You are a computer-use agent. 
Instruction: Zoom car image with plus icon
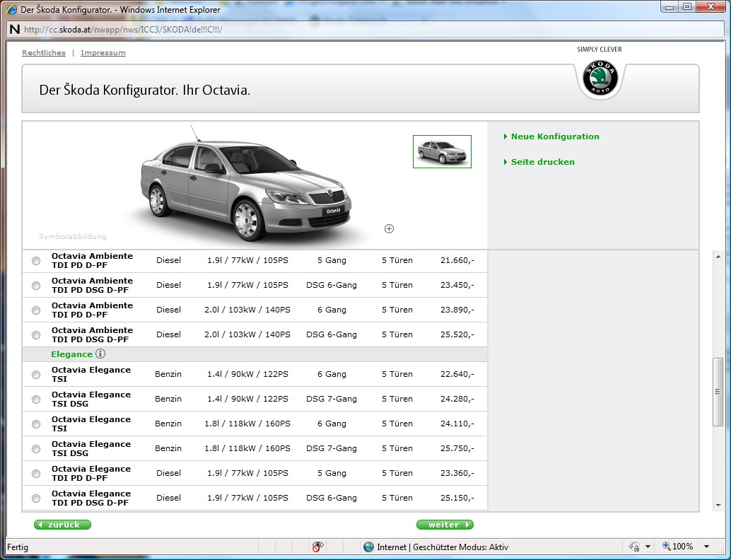(389, 228)
